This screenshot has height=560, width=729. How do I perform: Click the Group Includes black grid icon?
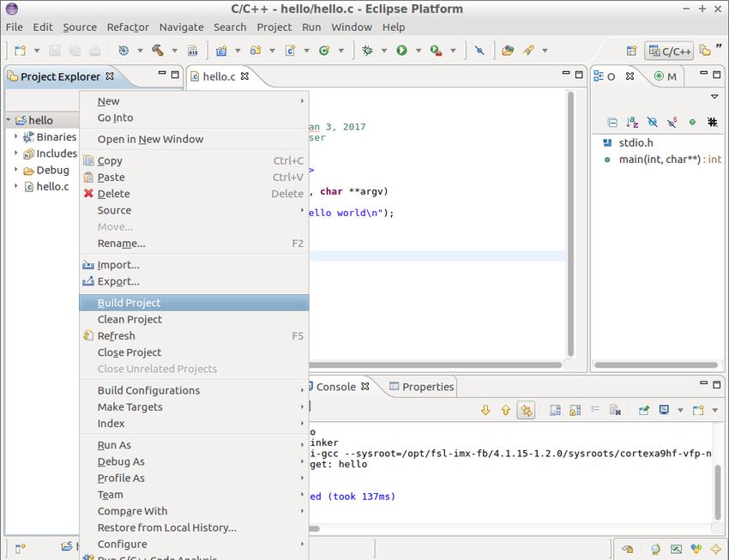712,123
